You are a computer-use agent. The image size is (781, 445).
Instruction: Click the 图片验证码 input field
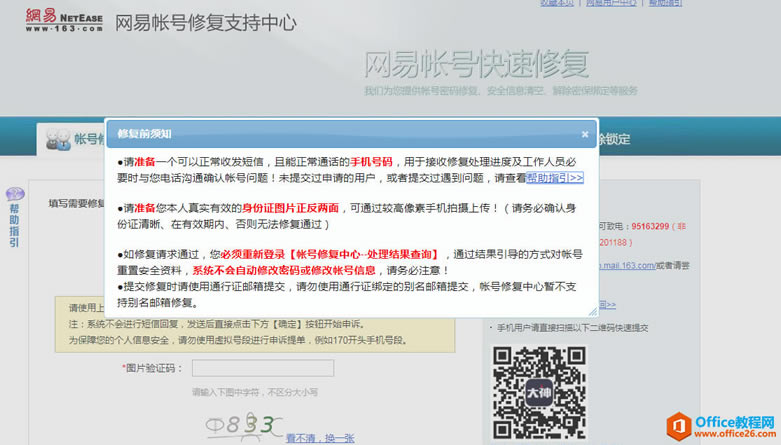point(263,368)
